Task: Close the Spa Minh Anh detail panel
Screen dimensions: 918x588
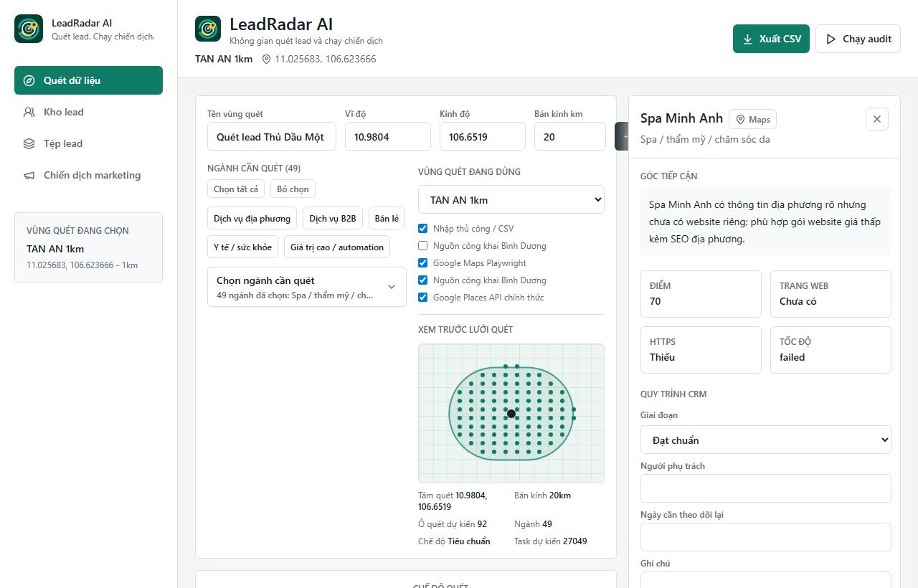Action: (x=877, y=119)
